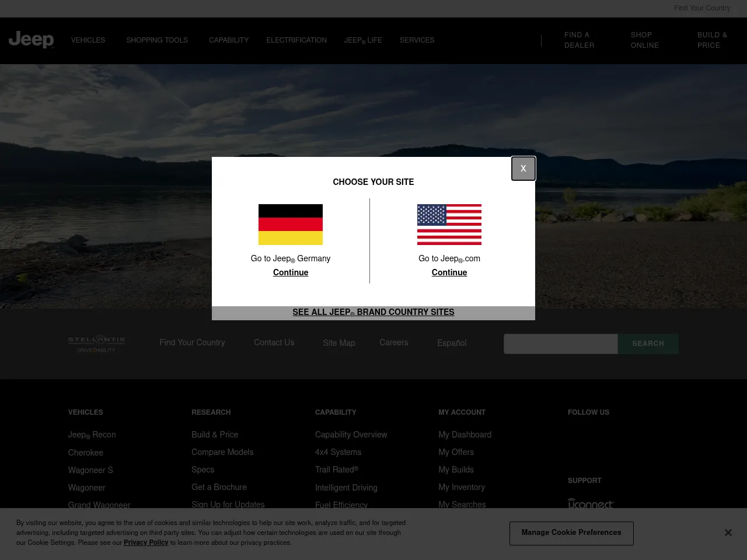Screen dimensions: 747x560
Task: Open the Uconnect support logo link
Action: 591,504
